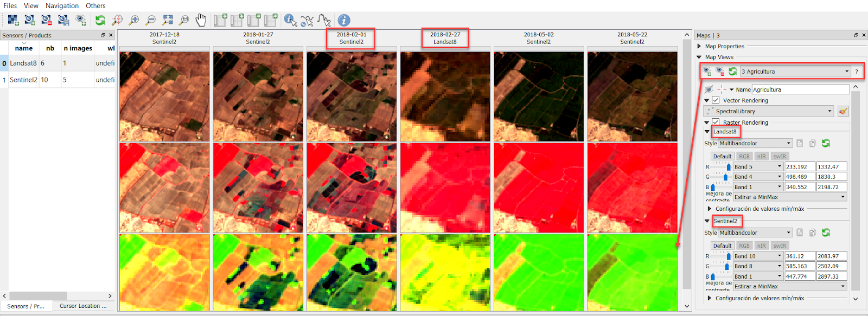Viewport: 868px width, 316px height.
Task: Click zoom to full extent icon
Action: click(x=168, y=20)
